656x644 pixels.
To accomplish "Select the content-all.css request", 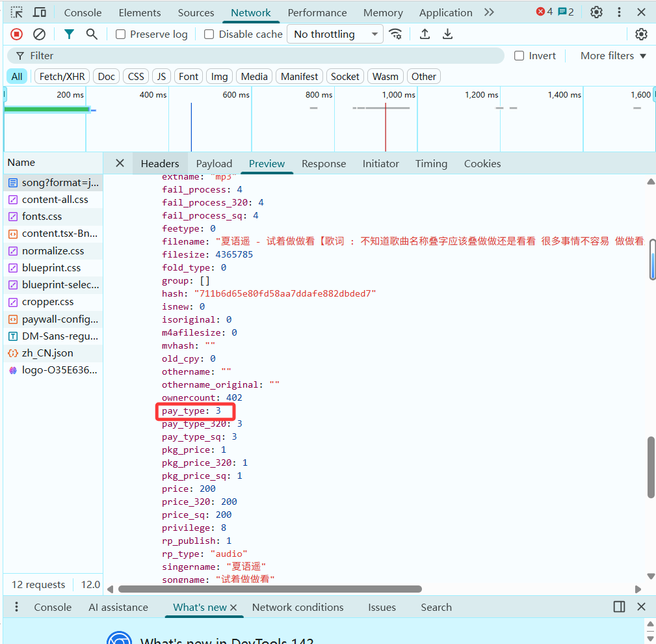I will [53, 199].
